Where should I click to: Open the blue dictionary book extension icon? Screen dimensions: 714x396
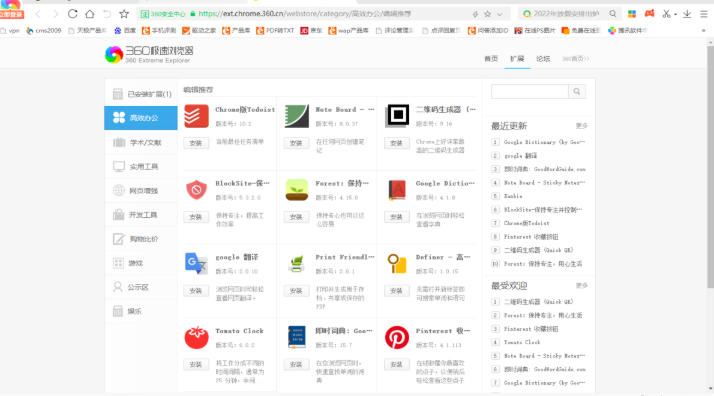click(296, 337)
